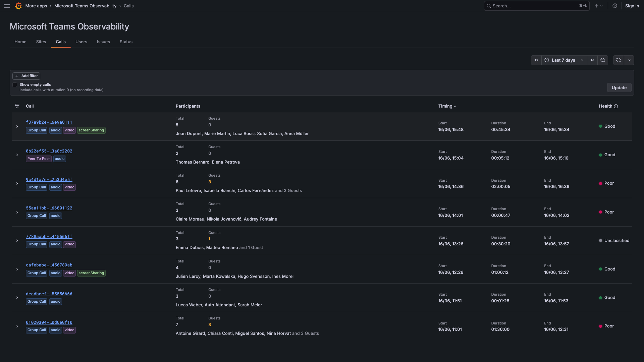Viewport: 644px width, 362px height.
Task: Click the Group Call tag in deadbeef row
Action: tap(37, 302)
